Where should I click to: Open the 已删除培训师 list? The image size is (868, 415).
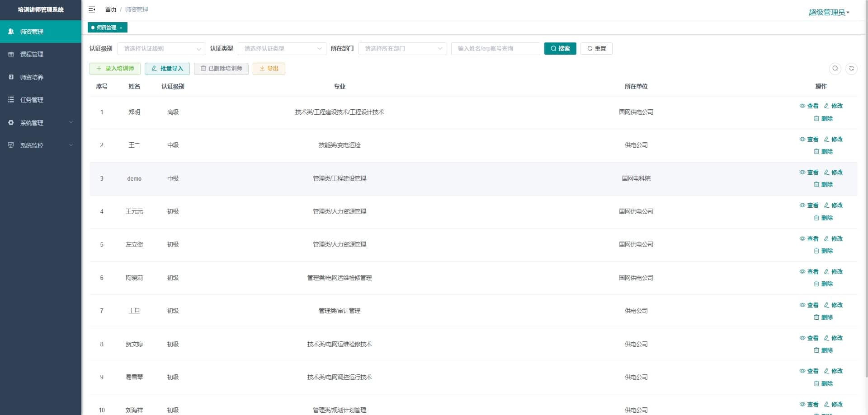tap(221, 69)
